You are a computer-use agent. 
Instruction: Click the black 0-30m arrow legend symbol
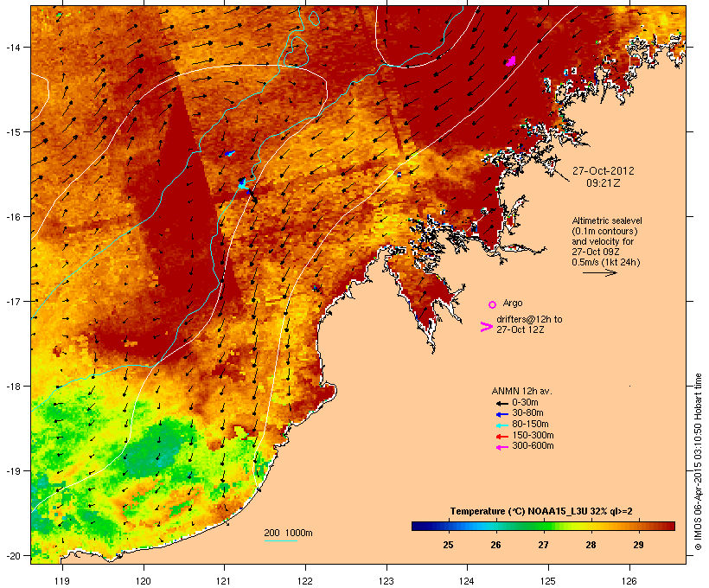[x=501, y=403]
